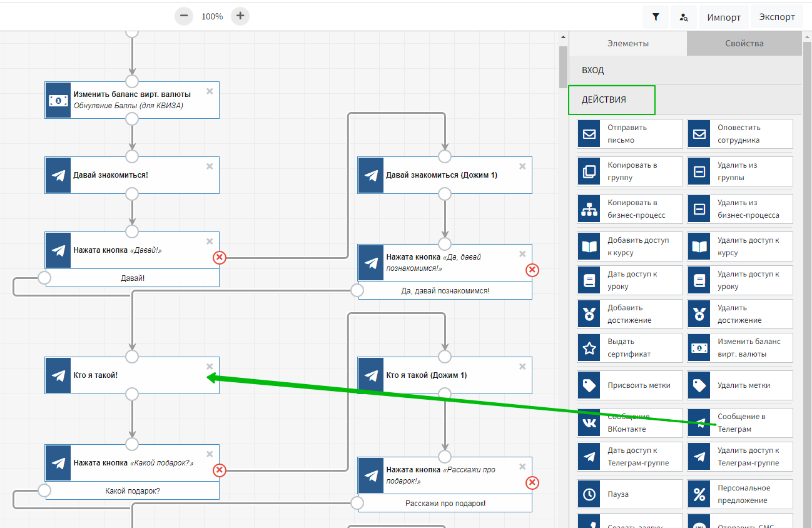Viewport: 812px width, 528px height.
Task: Zoom out using the minus button
Action: [183, 16]
